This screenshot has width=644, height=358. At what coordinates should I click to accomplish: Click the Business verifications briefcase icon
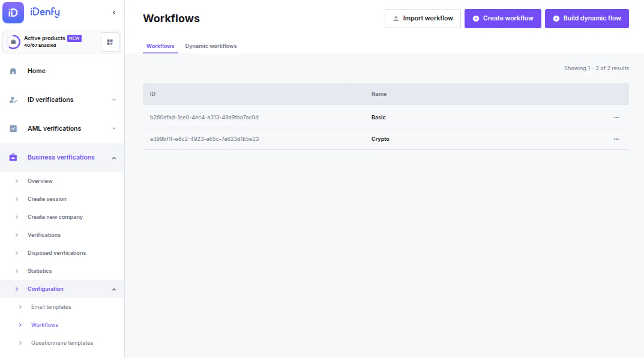tap(14, 157)
